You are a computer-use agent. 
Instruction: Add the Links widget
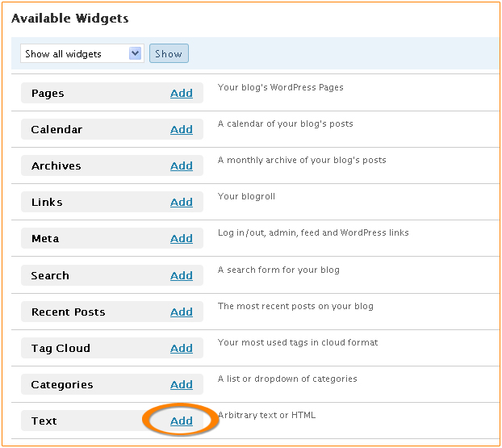(182, 202)
